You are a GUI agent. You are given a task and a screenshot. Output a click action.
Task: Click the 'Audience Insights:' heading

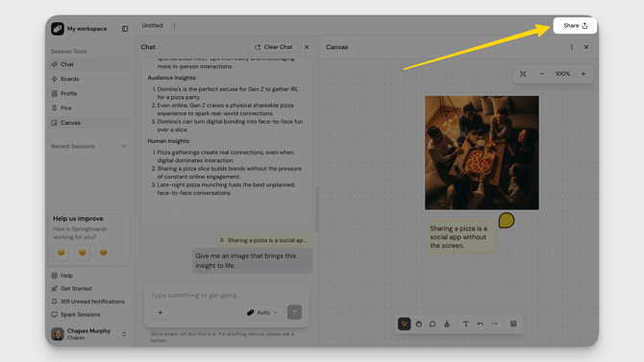pos(172,78)
